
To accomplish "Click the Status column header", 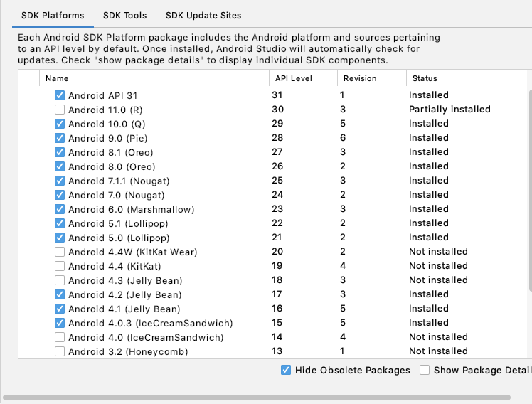I will click(x=424, y=78).
